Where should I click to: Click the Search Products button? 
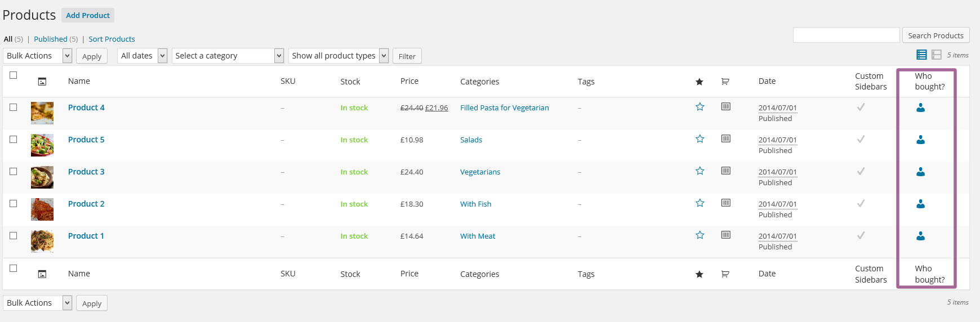coord(935,35)
